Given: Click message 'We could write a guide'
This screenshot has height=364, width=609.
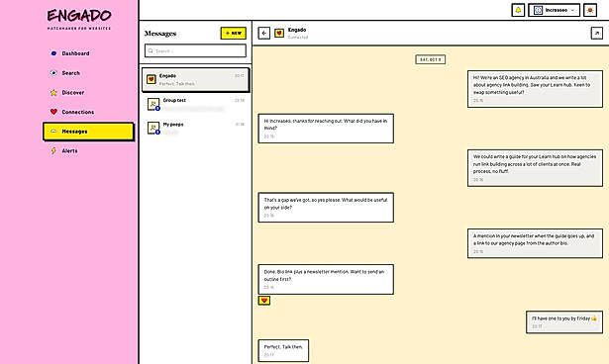Looking at the screenshot, I should 535,167.
